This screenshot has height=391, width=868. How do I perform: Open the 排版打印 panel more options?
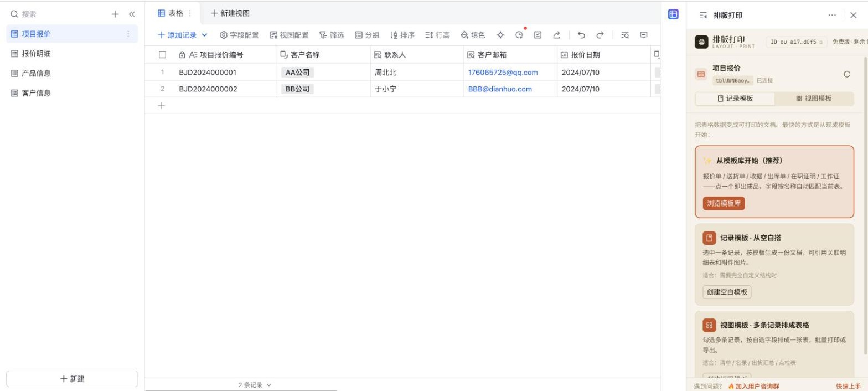(832, 16)
